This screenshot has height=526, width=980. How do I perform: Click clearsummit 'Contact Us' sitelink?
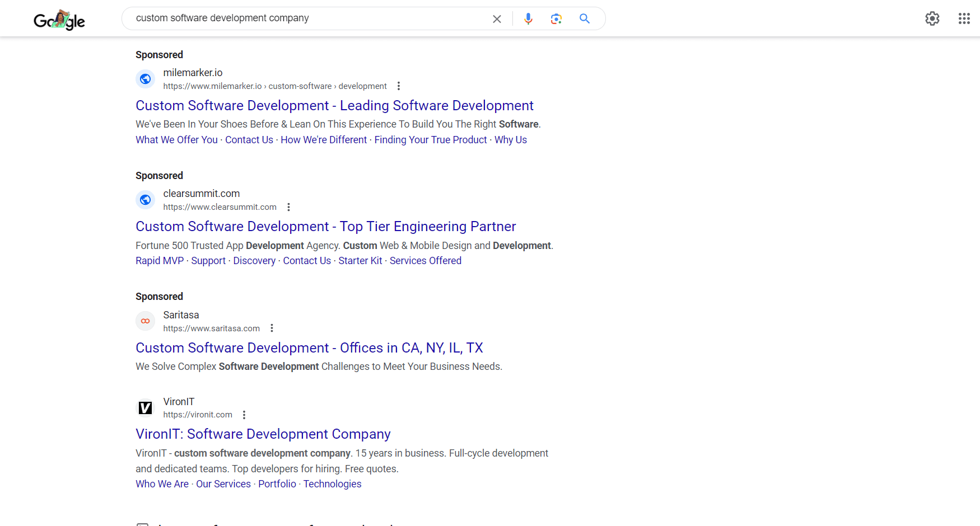coord(307,261)
